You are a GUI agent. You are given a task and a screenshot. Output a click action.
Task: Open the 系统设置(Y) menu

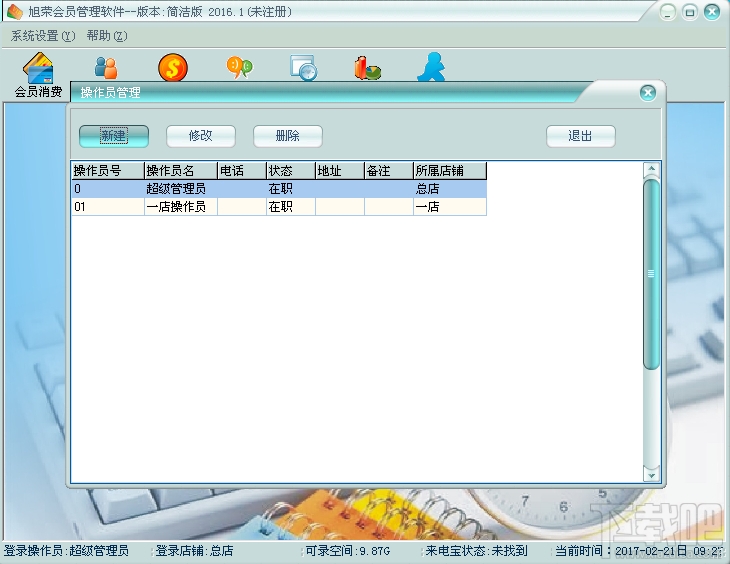pos(43,36)
